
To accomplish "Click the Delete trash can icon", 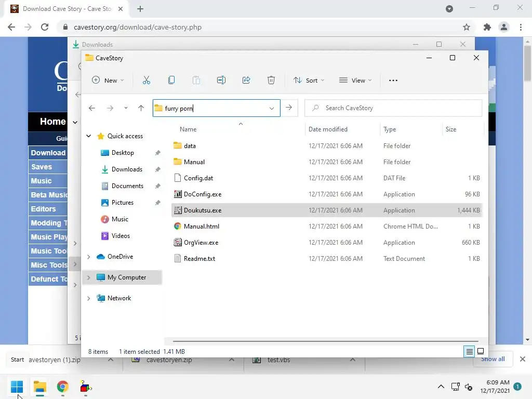I will click(271, 81).
